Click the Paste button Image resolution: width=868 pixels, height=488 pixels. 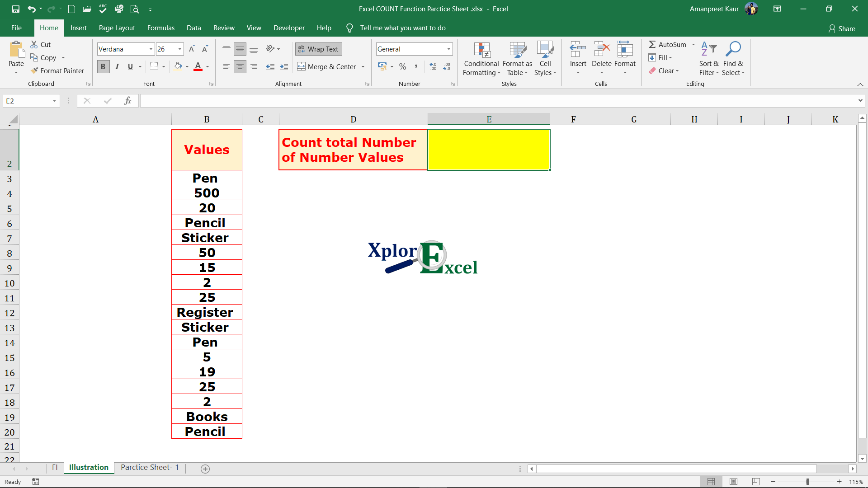pyautogui.click(x=16, y=57)
